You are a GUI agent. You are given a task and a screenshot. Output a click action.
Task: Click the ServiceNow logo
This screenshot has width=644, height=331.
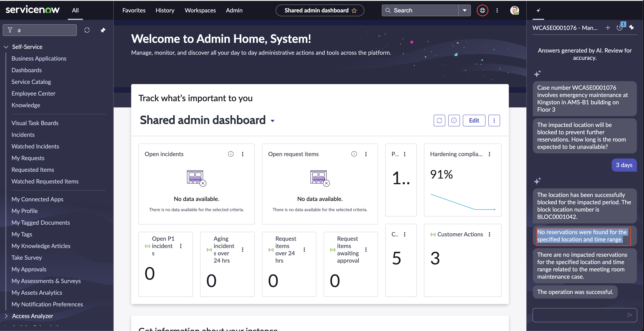32,10
